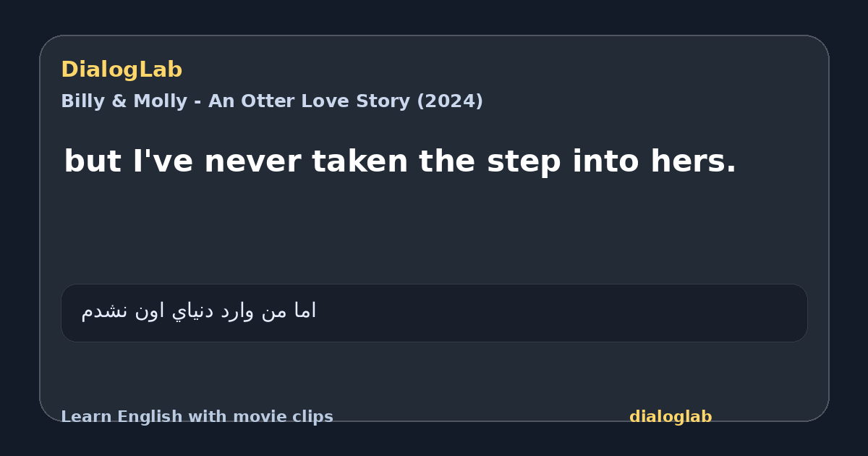Click the DialogLab logo title
868x456 pixels.
[122, 69]
